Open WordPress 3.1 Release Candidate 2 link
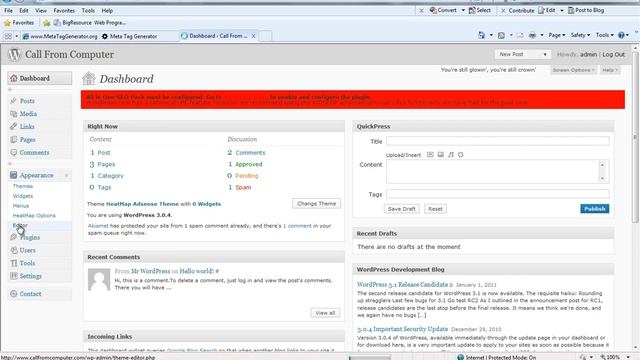 (405, 284)
